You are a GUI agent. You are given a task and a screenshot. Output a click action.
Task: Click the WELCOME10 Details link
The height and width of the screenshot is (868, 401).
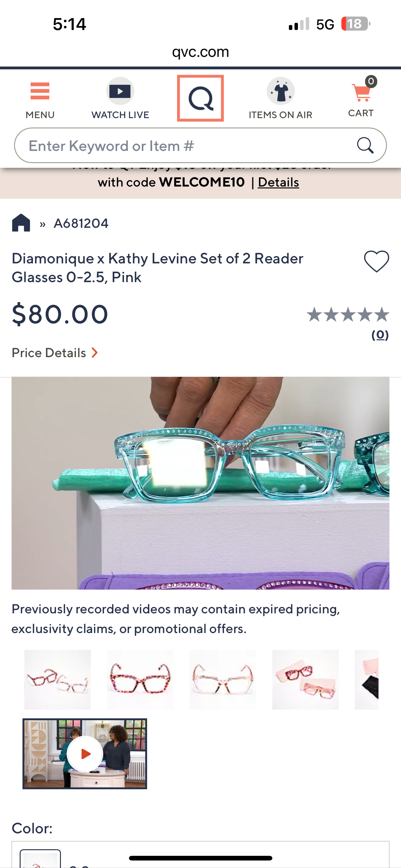(x=278, y=182)
